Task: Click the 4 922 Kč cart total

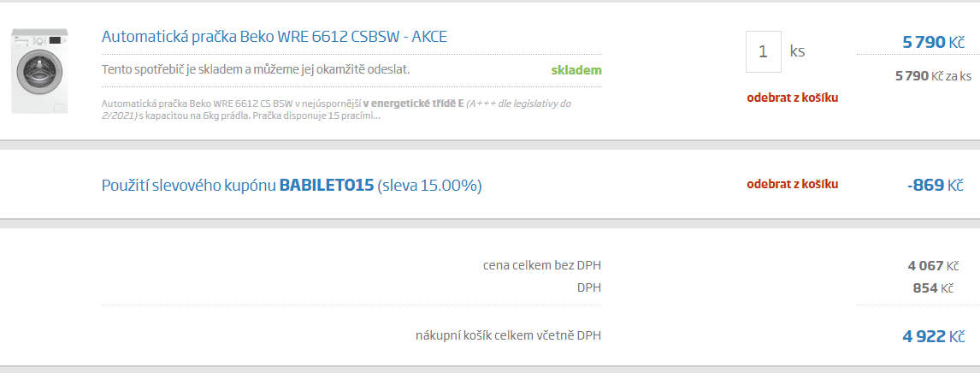Action: [x=934, y=337]
